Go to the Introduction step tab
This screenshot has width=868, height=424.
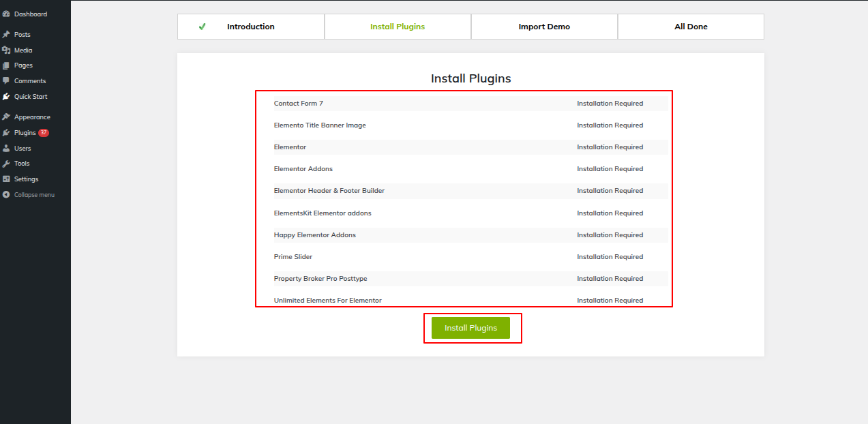click(250, 27)
